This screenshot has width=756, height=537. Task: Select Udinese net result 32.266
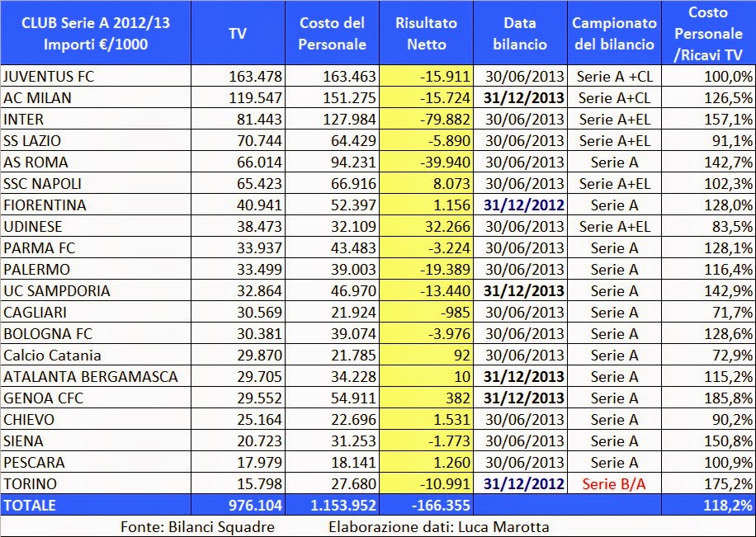tap(448, 227)
